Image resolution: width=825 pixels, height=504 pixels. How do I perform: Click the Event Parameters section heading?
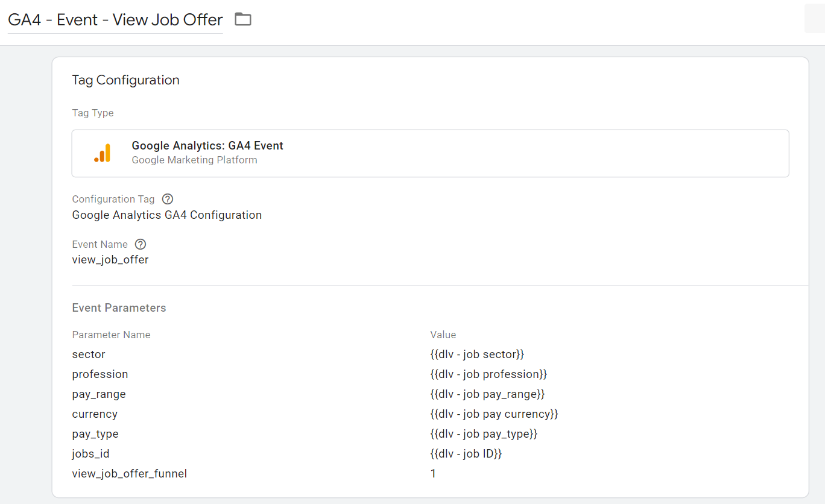point(119,307)
